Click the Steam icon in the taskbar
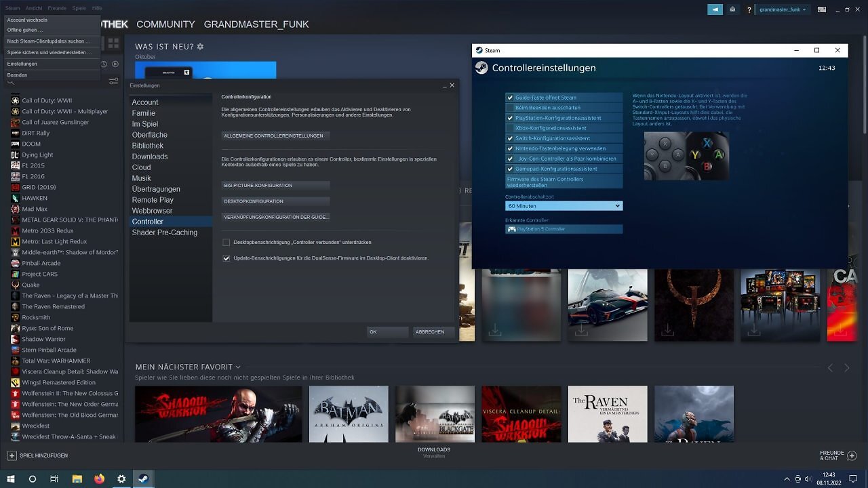Image resolution: width=868 pixels, height=488 pixels. coord(143,479)
